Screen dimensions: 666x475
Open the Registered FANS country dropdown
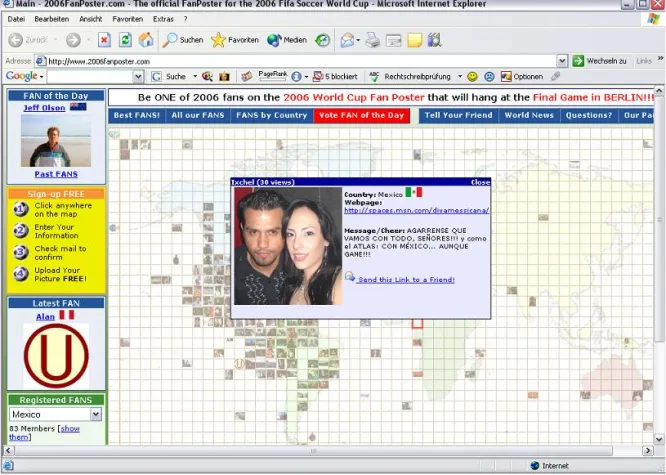[x=96, y=414]
